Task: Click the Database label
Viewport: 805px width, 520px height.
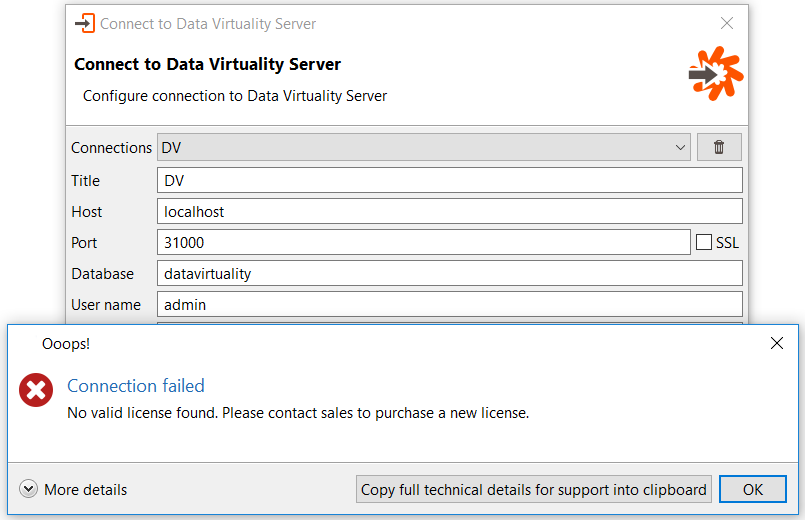Action: 103,274
